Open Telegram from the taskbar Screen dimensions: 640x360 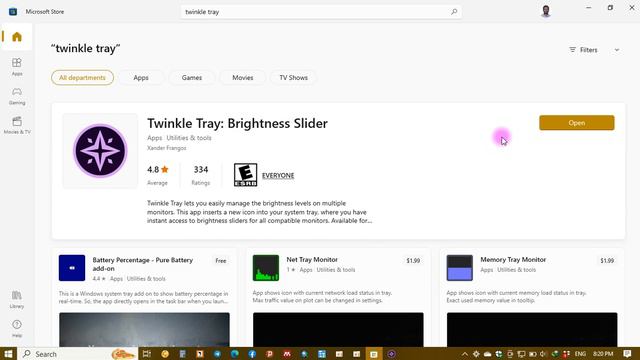tap(217, 354)
